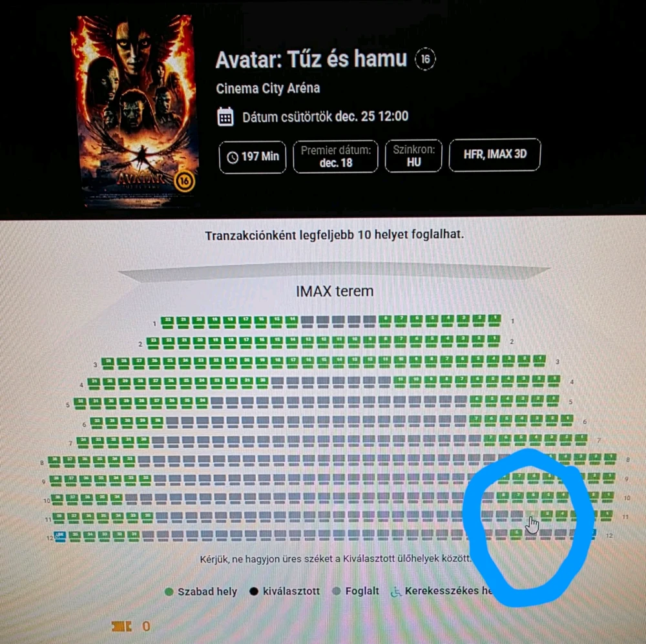Image resolution: width=646 pixels, height=644 pixels.
Task: Select free seat 1 in row 7
Action: click(581, 439)
